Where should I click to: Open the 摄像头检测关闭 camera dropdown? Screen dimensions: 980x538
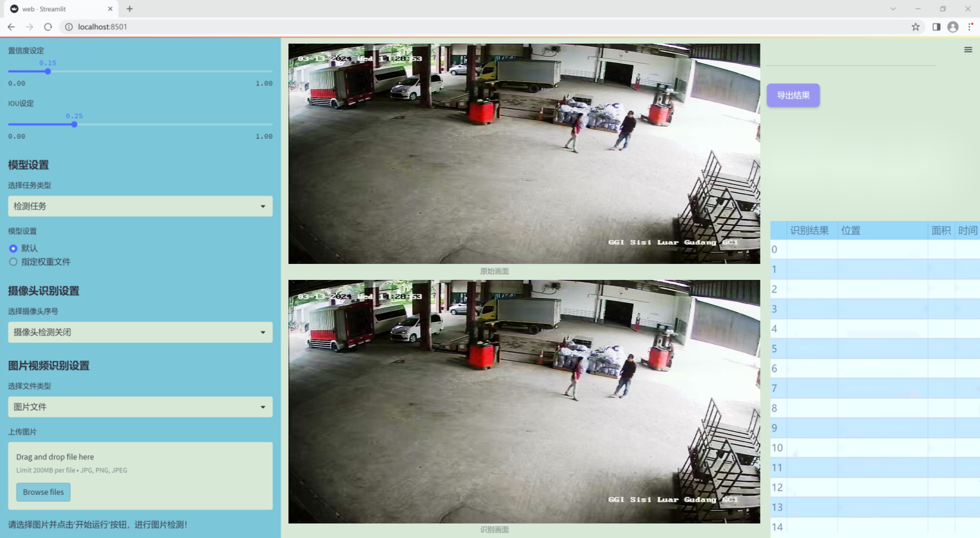[x=140, y=332]
